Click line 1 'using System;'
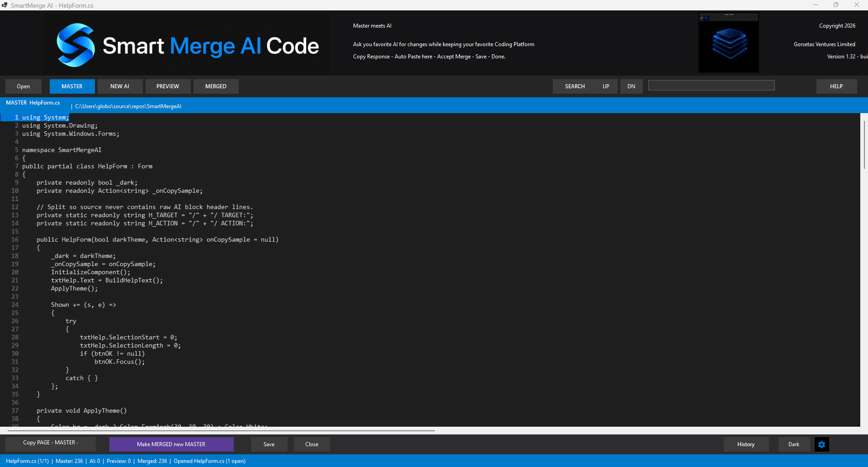Screen dimensions: 868x467 [46, 118]
